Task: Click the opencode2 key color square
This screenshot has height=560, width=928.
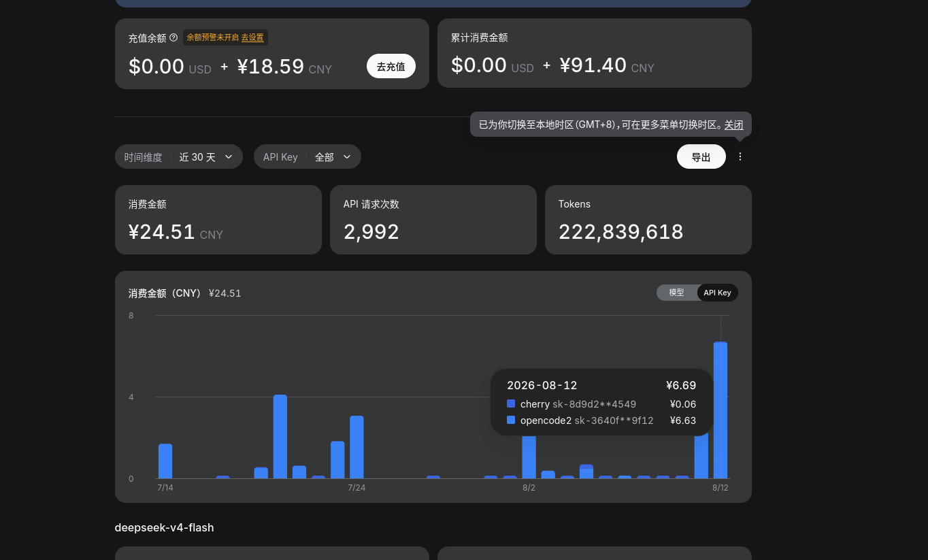Action: (x=511, y=420)
